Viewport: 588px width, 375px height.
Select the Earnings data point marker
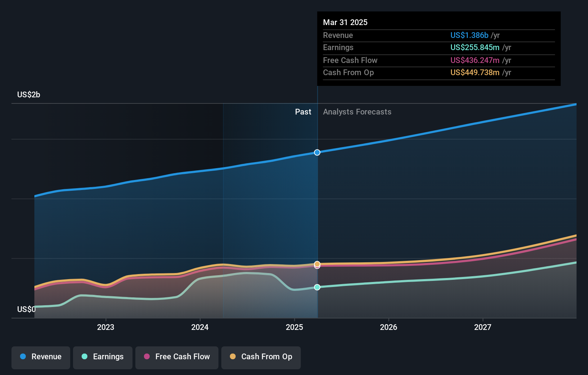click(x=317, y=287)
